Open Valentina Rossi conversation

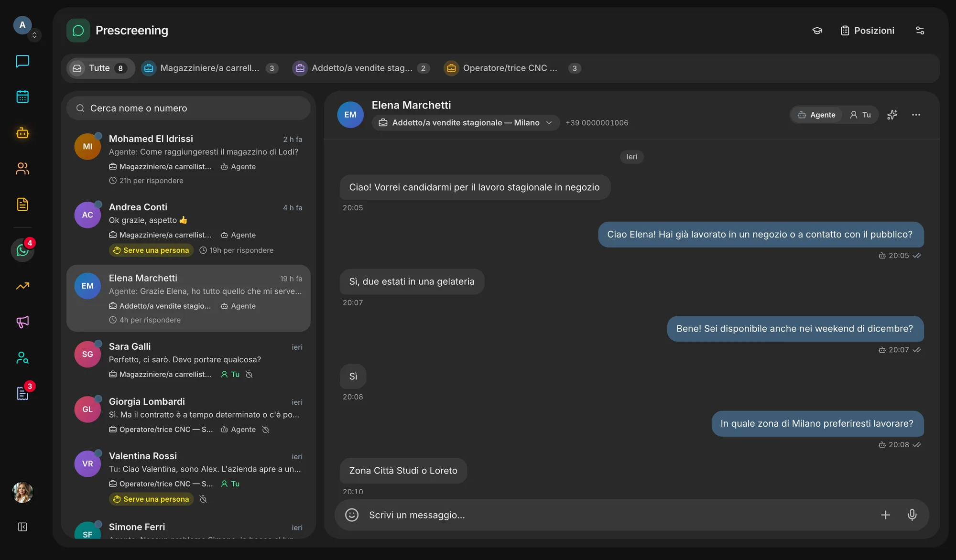click(188, 477)
